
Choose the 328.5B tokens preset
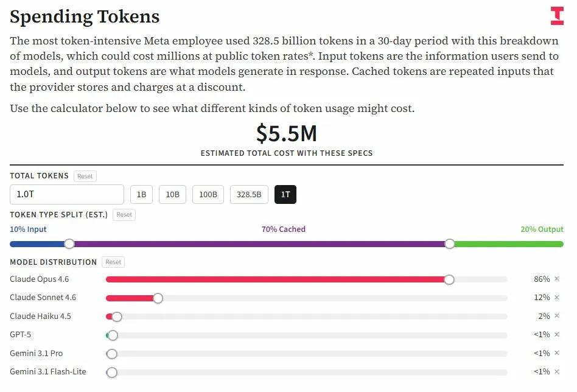[x=249, y=195]
